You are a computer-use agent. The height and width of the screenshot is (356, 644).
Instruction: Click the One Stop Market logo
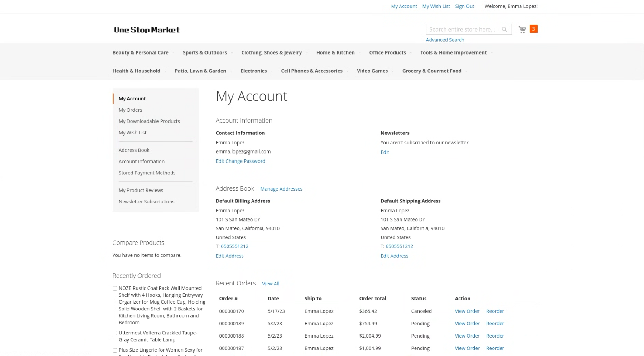(147, 30)
